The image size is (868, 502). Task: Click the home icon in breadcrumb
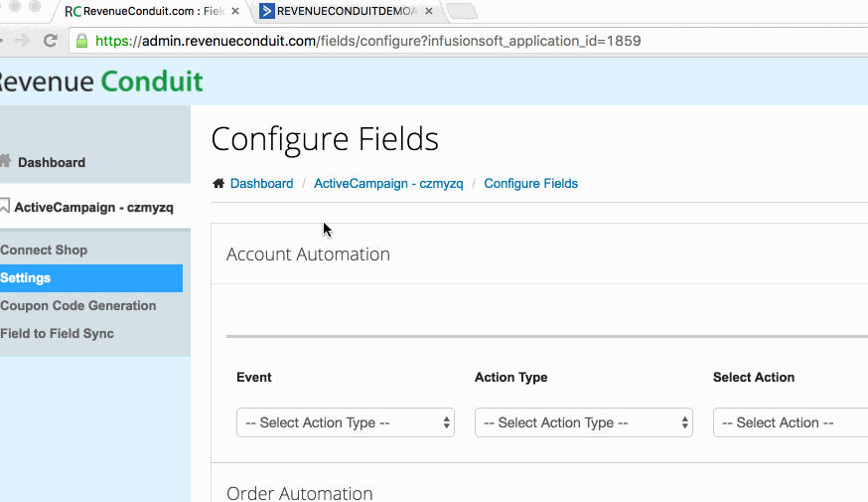tap(218, 183)
